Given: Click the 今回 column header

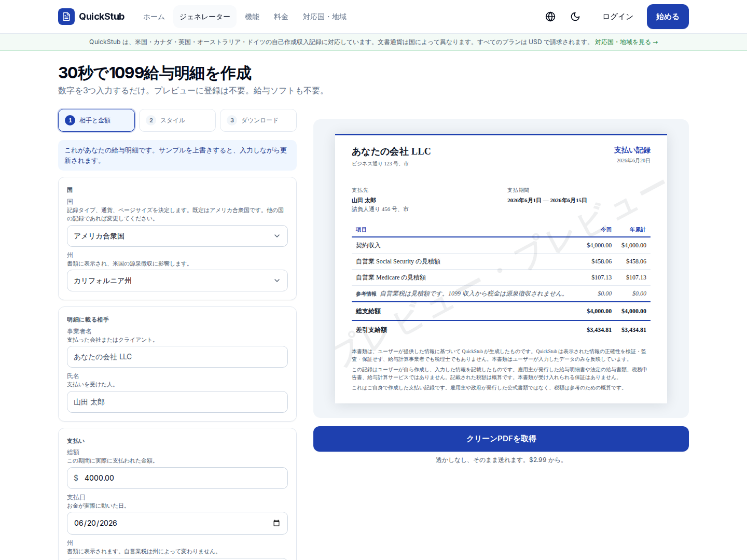Looking at the screenshot, I should [x=606, y=230].
